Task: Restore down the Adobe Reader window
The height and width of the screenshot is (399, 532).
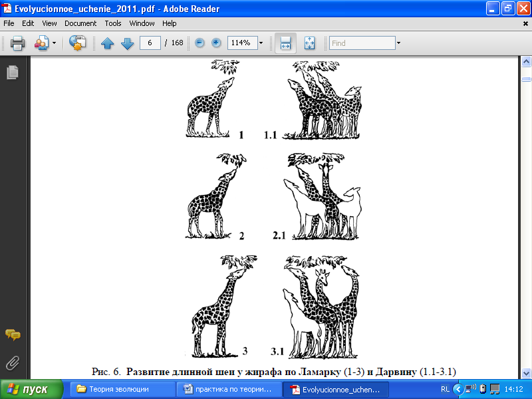Action: point(508,8)
